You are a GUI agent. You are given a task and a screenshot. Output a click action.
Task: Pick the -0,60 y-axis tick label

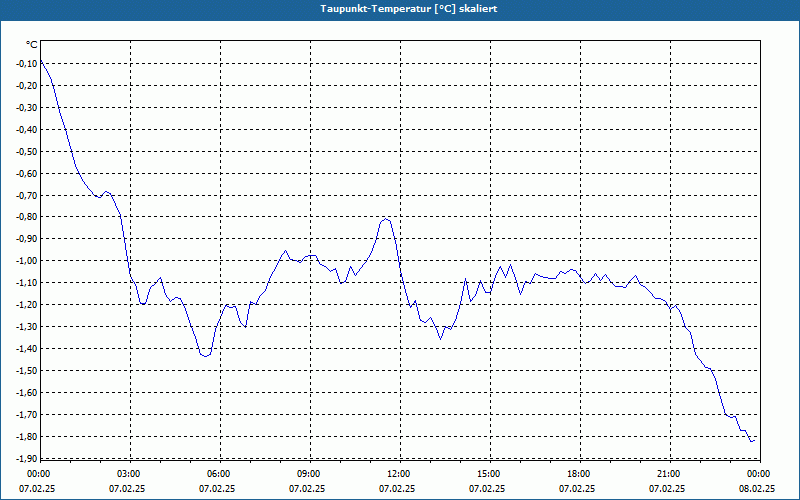click(27, 173)
